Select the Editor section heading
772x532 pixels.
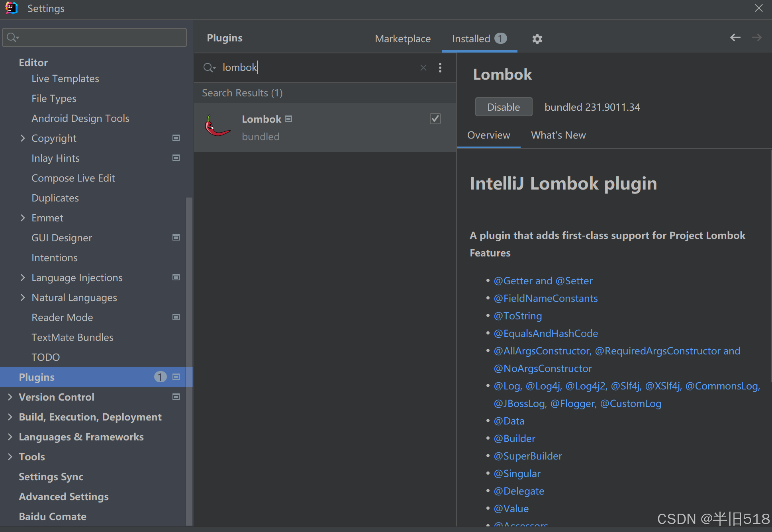[33, 63]
